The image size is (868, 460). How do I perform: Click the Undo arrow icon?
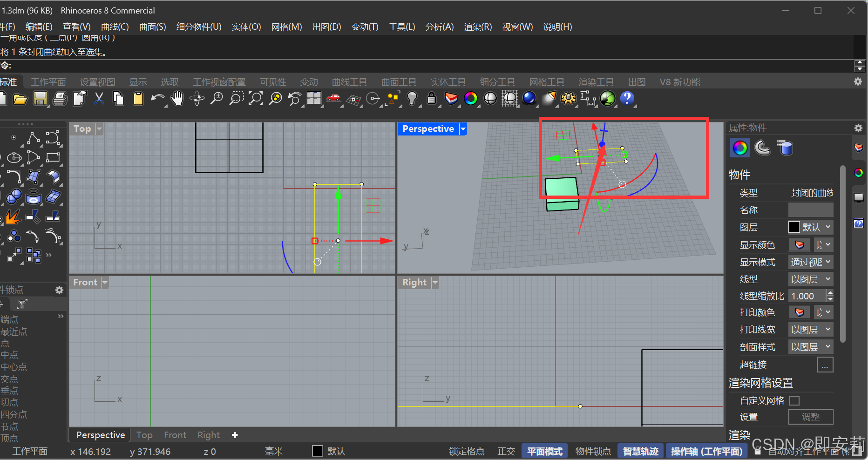(x=157, y=99)
